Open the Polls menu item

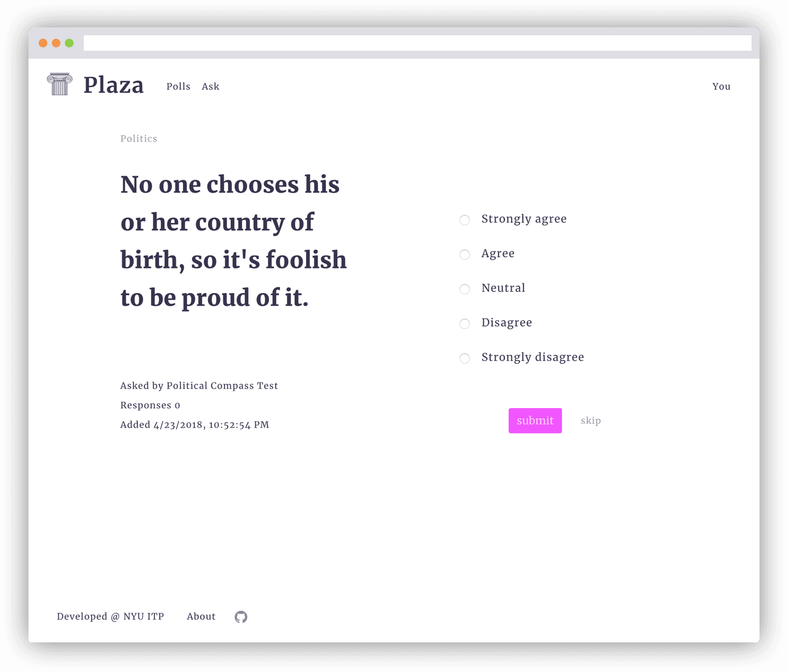178,87
